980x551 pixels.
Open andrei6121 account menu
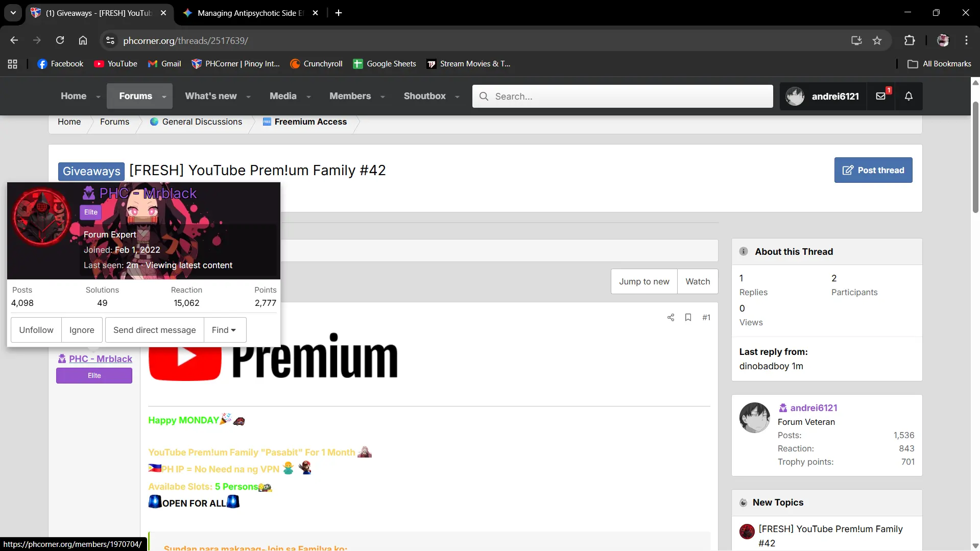[x=823, y=96]
